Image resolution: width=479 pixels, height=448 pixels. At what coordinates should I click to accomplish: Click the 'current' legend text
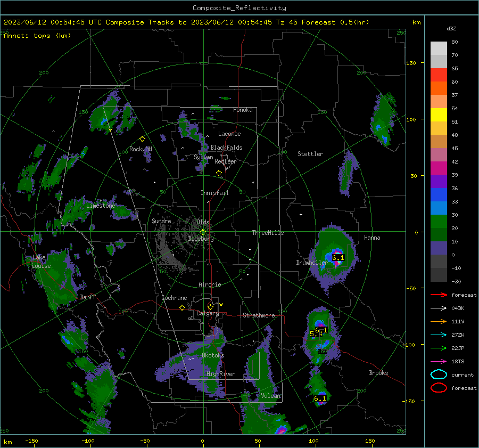[463, 374]
